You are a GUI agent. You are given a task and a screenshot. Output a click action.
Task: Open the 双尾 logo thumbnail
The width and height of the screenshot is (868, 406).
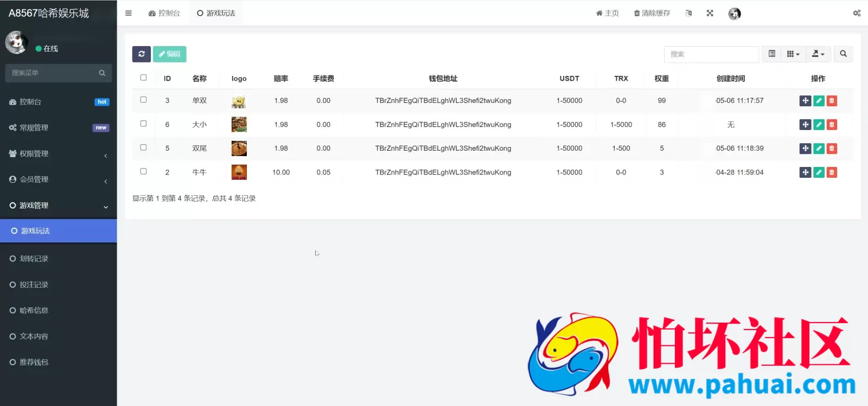[239, 149]
